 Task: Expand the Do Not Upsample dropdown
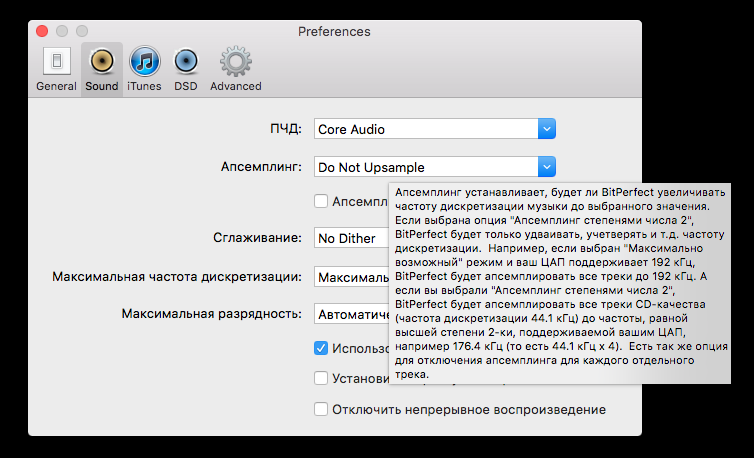click(x=435, y=167)
